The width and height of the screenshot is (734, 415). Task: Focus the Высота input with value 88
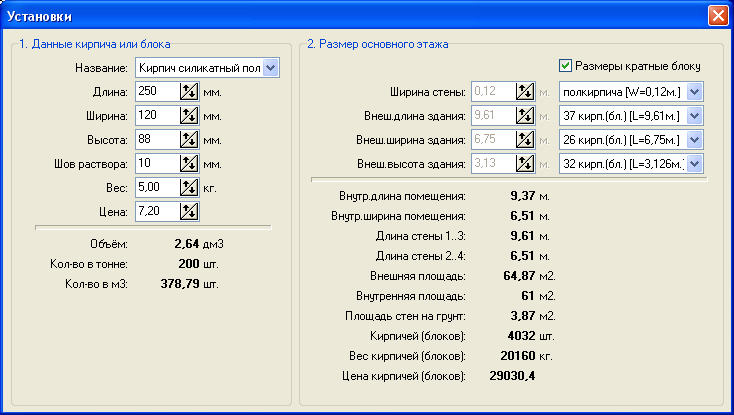[158, 139]
